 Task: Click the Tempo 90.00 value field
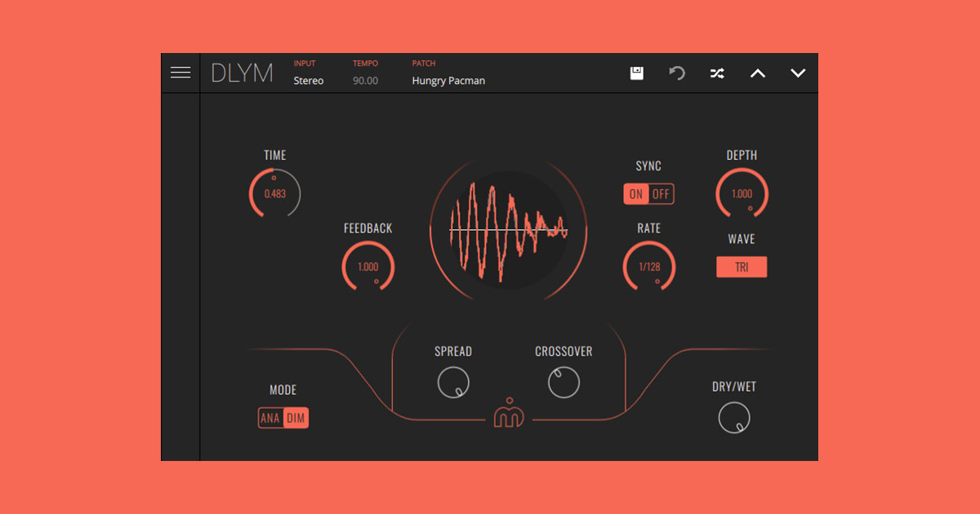coord(365,81)
